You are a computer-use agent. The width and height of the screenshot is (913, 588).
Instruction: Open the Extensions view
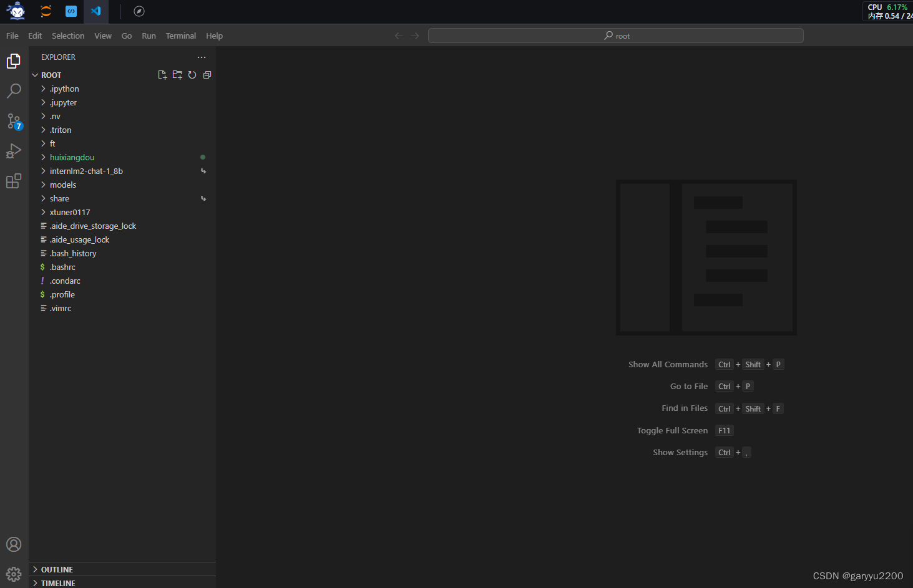click(x=14, y=181)
